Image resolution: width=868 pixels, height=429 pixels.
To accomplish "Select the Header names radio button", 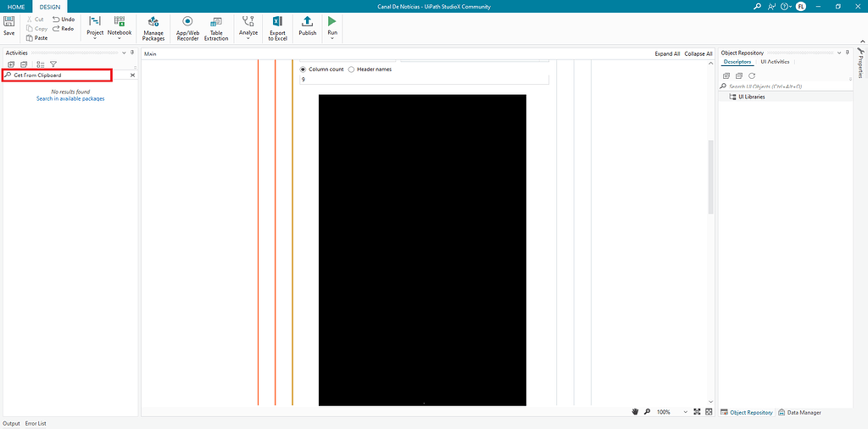I will coord(351,70).
